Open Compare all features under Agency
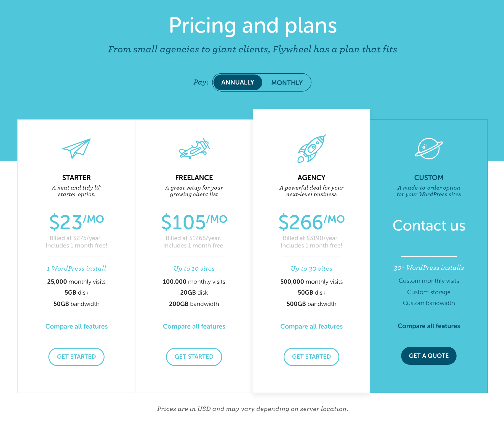The image size is (504, 422). tap(311, 326)
